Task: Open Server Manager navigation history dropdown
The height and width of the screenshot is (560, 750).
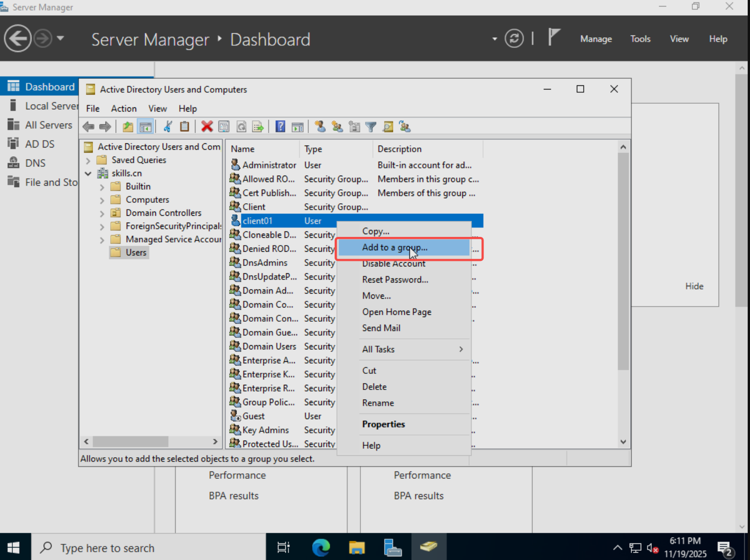Action: coord(60,38)
